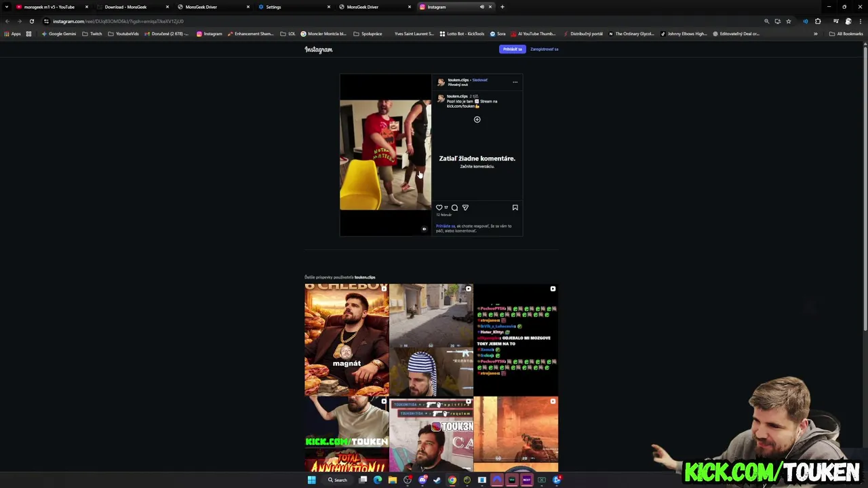Open Discord from the taskbar

[422, 480]
